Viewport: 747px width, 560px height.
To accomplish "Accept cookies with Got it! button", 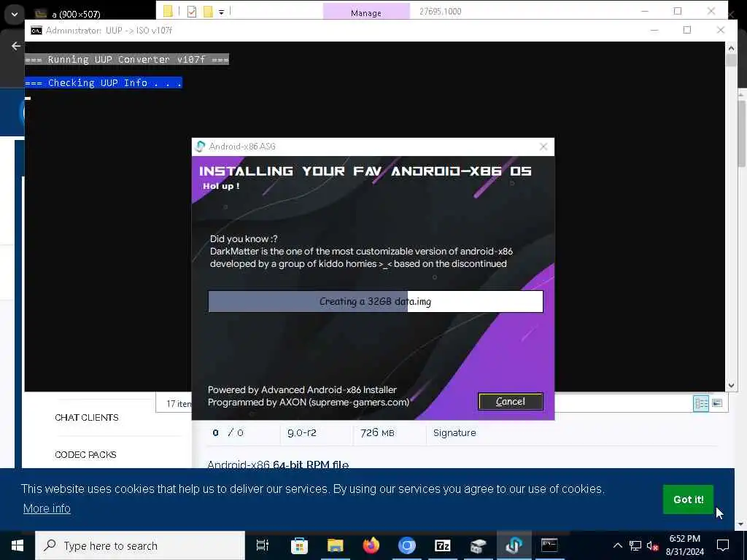I will 688,499.
